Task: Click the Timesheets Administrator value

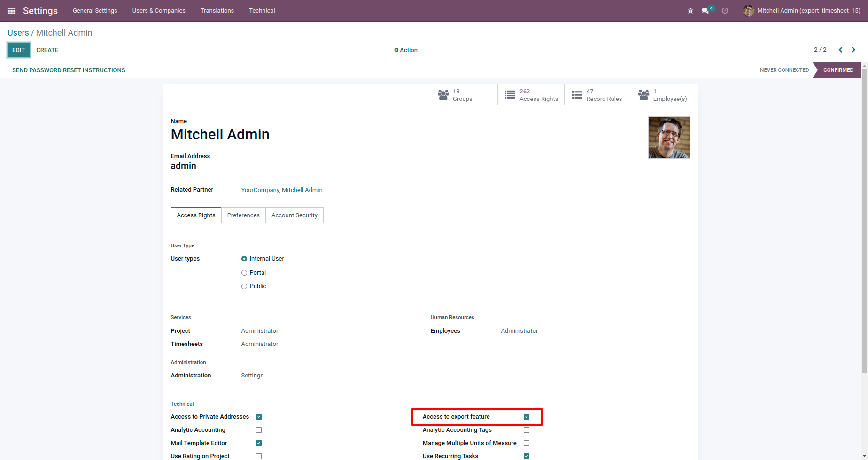Action: pos(260,344)
